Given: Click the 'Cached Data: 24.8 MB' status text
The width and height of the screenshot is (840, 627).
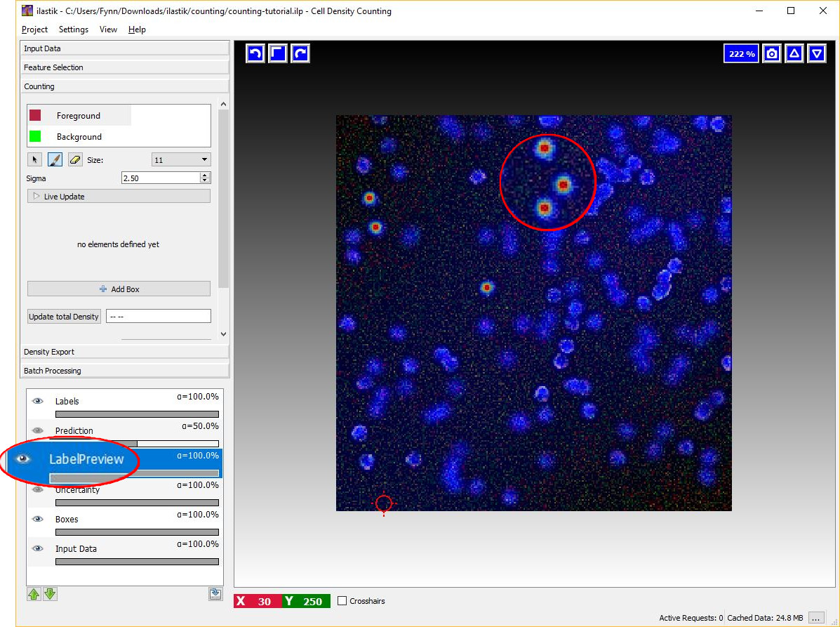Looking at the screenshot, I should coord(765,618).
